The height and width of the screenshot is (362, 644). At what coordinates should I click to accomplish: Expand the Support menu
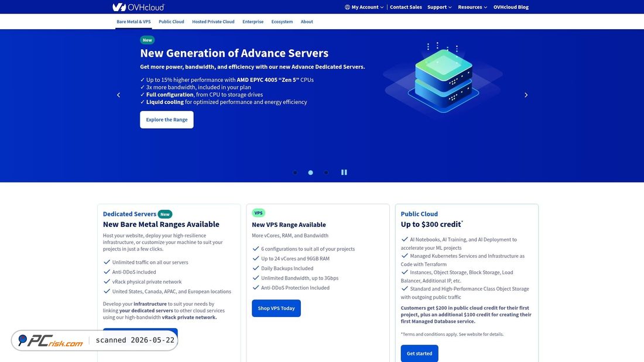coord(439,7)
